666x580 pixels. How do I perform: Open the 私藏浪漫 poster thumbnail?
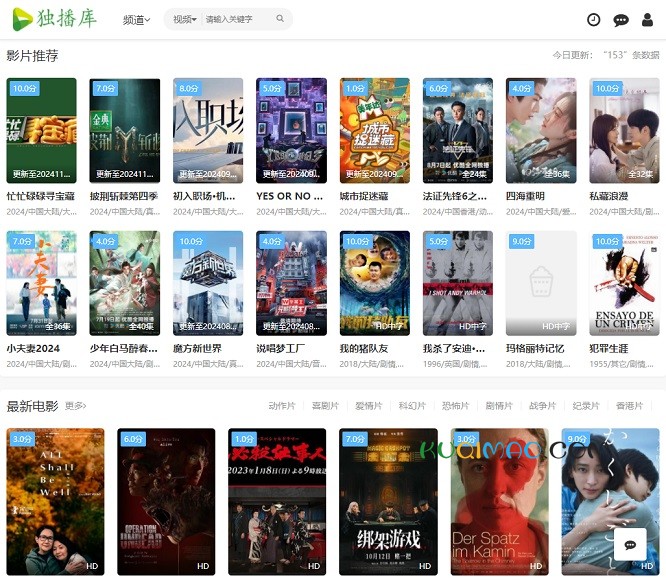[x=624, y=130]
